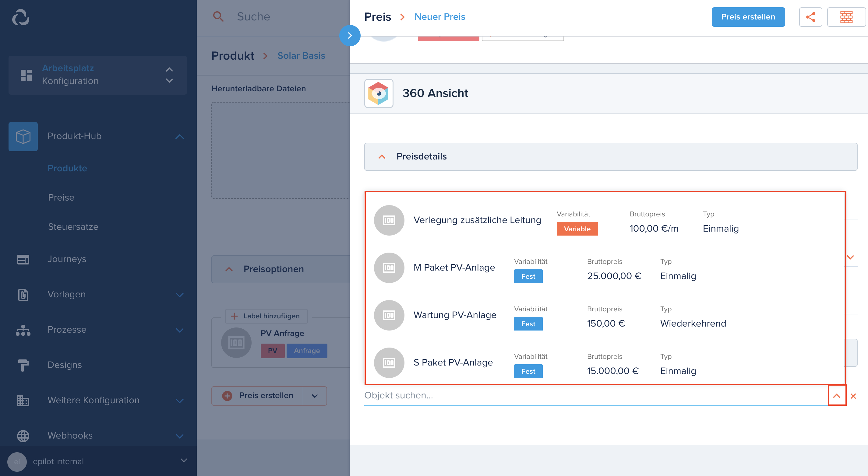Select the Verlegung zusätzliche Leitung price
The image size is (868, 476).
tap(605, 220)
